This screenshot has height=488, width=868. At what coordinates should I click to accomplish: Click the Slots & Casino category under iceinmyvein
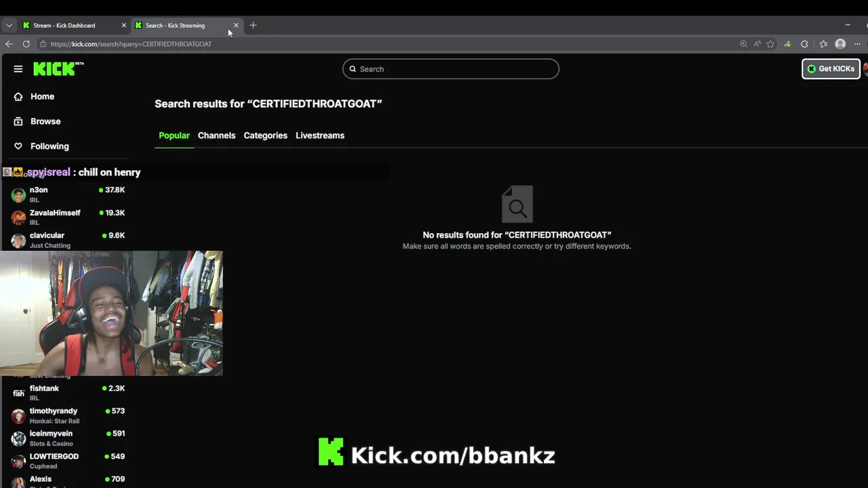click(x=52, y=444)
